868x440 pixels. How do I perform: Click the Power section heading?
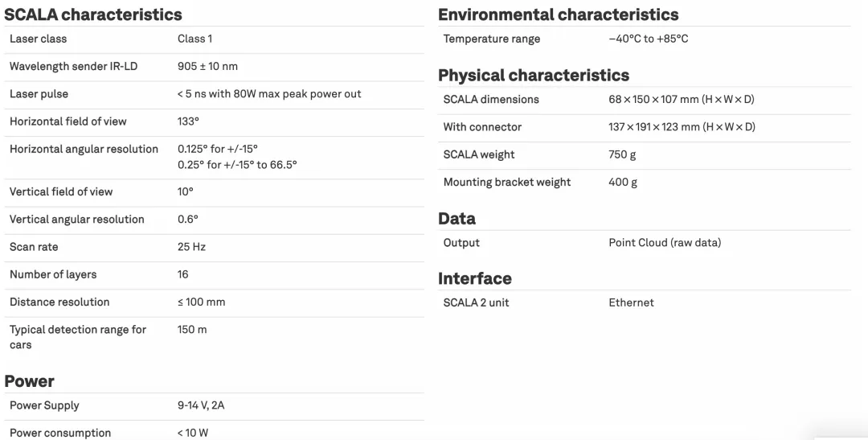30,381
